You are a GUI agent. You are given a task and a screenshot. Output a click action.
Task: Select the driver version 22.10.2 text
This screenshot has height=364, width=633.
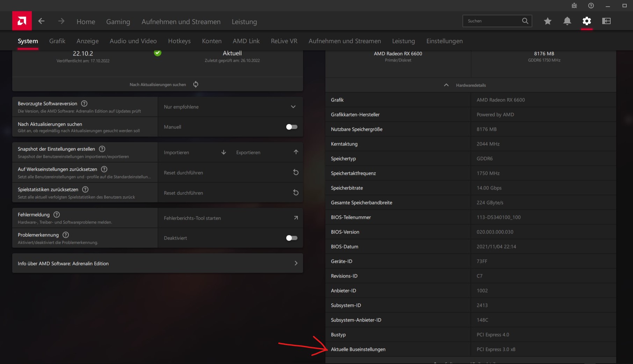coord(83,53)
